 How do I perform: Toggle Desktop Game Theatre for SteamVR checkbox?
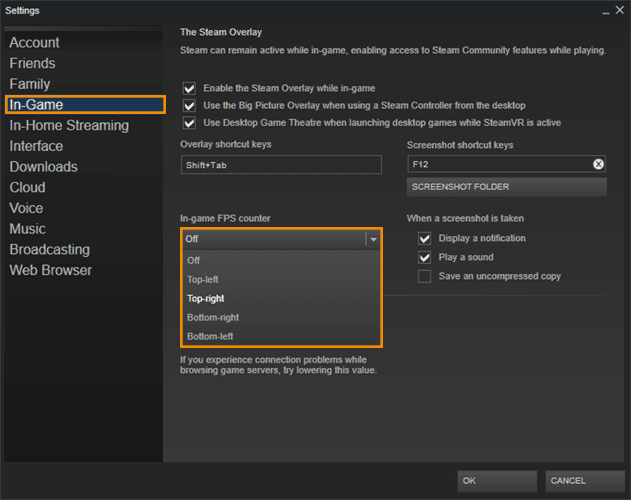(x=189, y=123)
